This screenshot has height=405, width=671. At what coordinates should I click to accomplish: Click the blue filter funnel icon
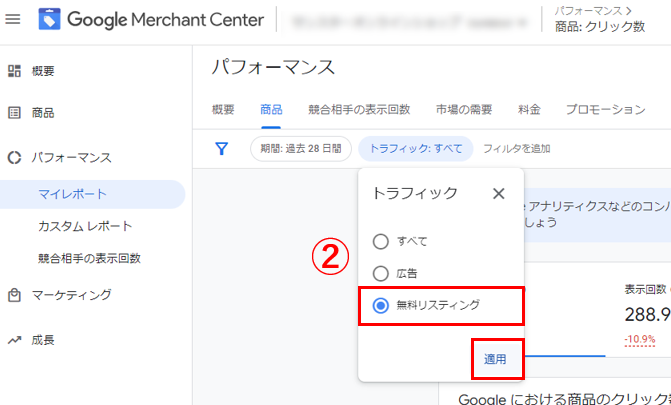[x=221, y=149]
